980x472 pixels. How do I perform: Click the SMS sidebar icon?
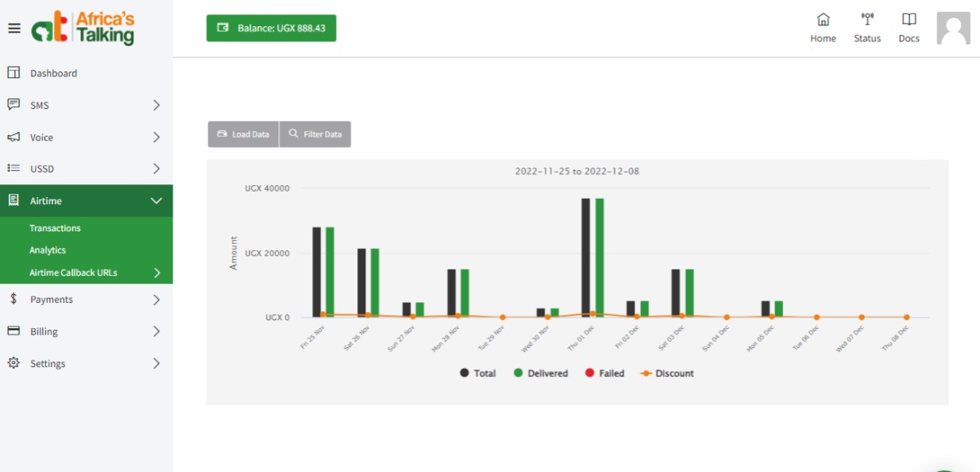tap(11, 104)
